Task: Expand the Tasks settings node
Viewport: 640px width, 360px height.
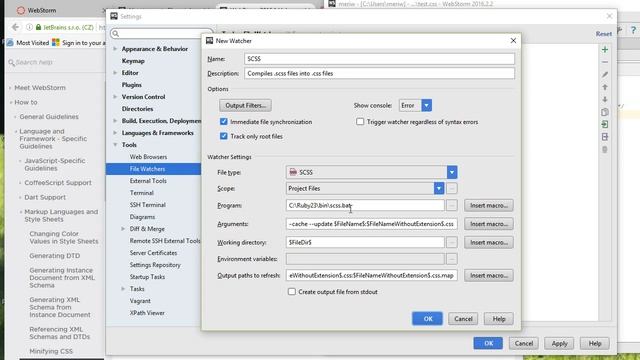Action: pos(123,289)
